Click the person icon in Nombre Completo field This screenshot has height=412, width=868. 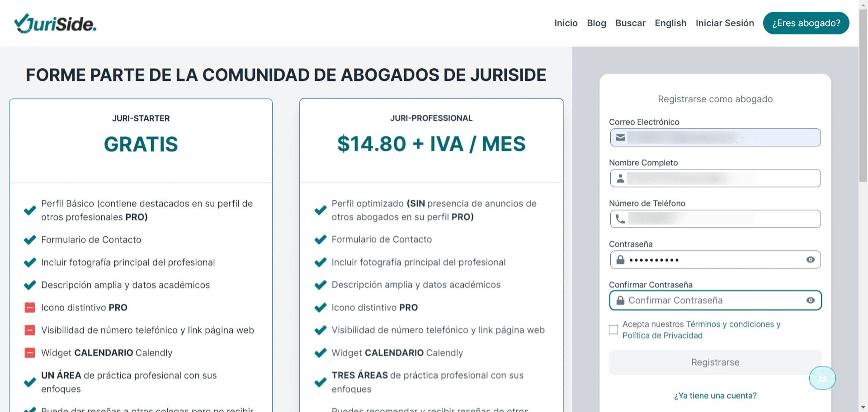620,178
